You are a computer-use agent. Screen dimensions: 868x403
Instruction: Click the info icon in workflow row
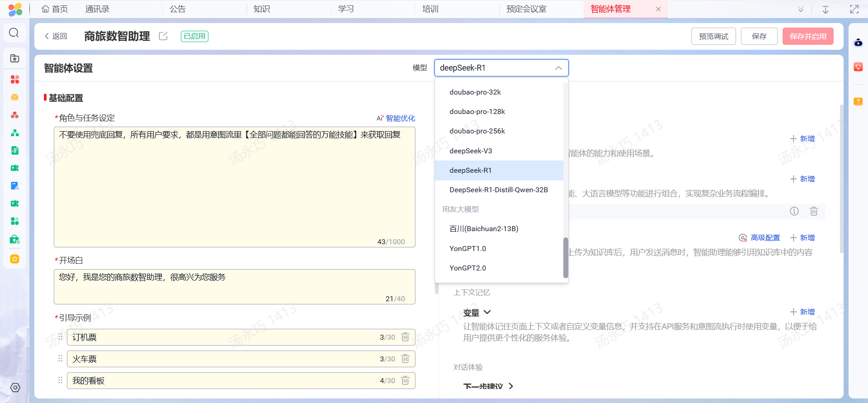pos(794,211)
